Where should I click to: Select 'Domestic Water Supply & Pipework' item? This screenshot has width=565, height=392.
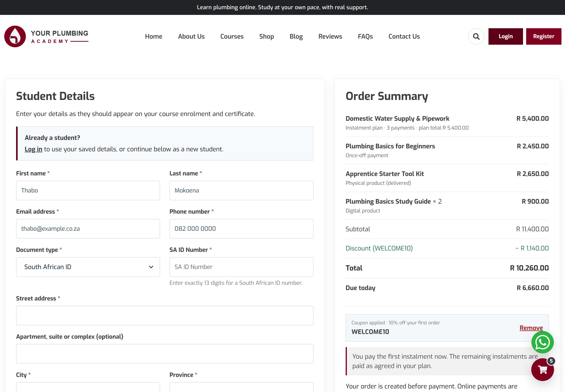[397, 119]
